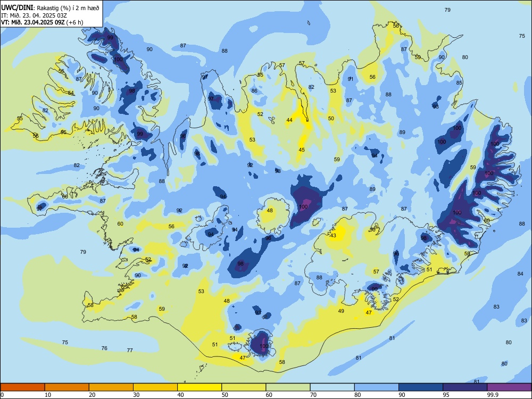Screen dimensions: 532x399
Task: Click the legend tick label '95'
Action: [x=446, y=395]
